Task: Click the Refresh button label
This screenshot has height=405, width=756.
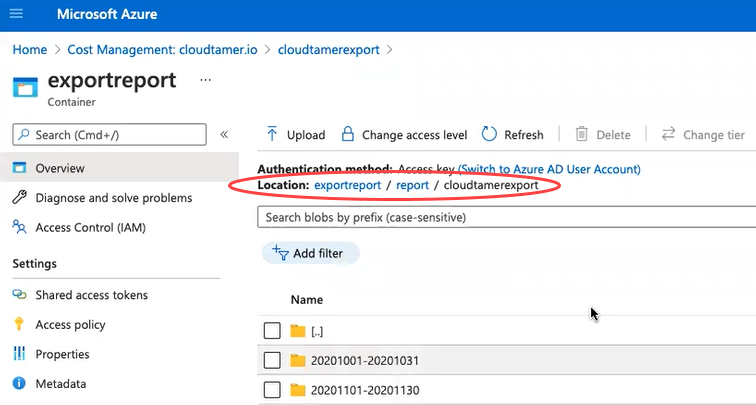Action: point(524,135)
